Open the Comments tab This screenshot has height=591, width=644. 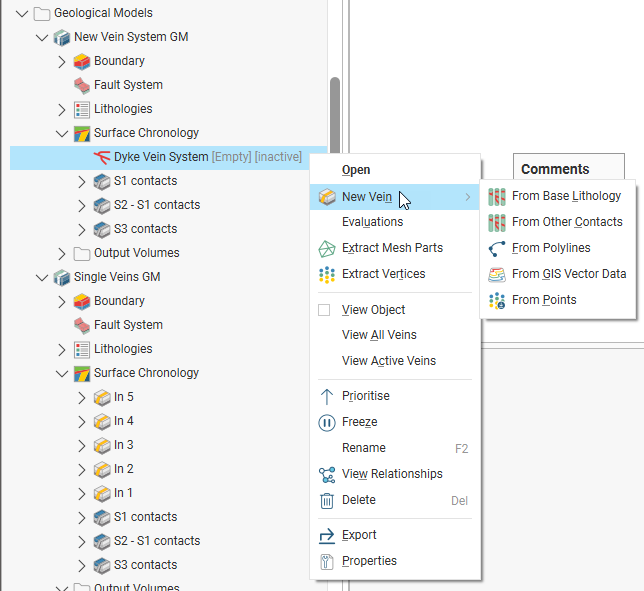[x=555, y=169]
